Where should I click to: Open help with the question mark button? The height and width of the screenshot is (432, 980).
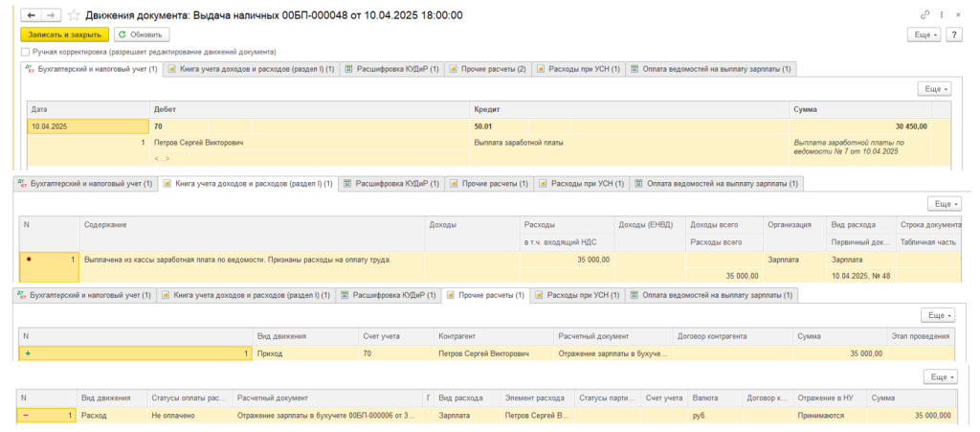(954, 35)
